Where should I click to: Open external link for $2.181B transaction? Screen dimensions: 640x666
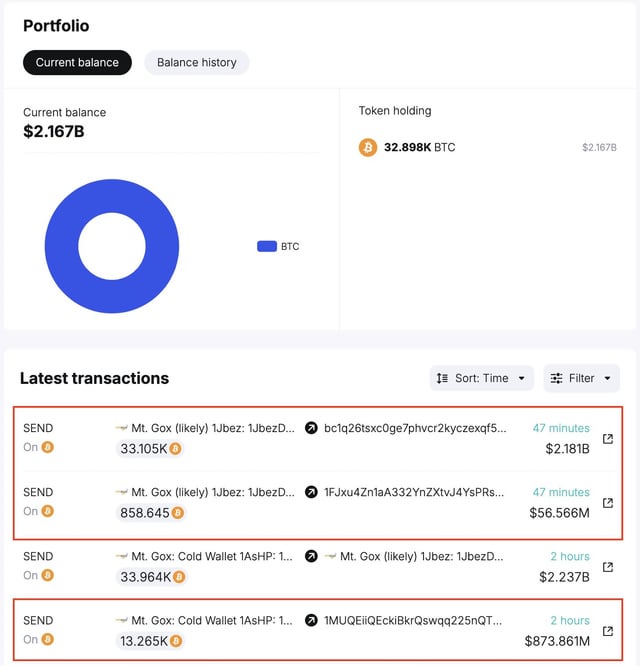[607, 438]
